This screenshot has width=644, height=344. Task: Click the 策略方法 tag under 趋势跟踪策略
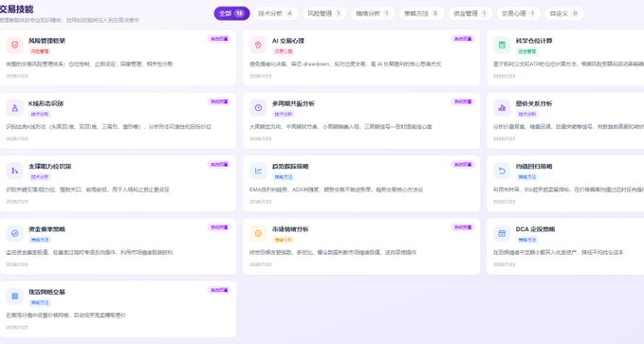284,177
